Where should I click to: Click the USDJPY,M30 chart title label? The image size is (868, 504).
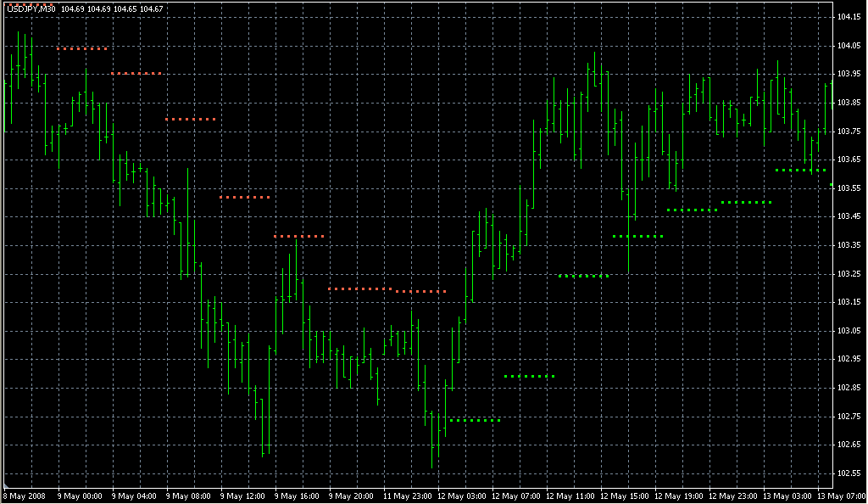click(31, 8)
